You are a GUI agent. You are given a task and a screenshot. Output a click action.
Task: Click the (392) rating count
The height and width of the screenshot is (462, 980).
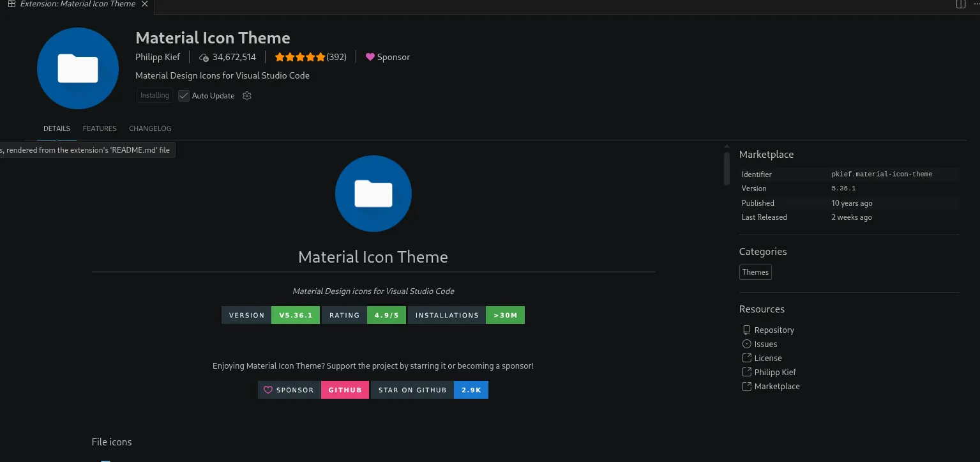[x=336, y=57]
